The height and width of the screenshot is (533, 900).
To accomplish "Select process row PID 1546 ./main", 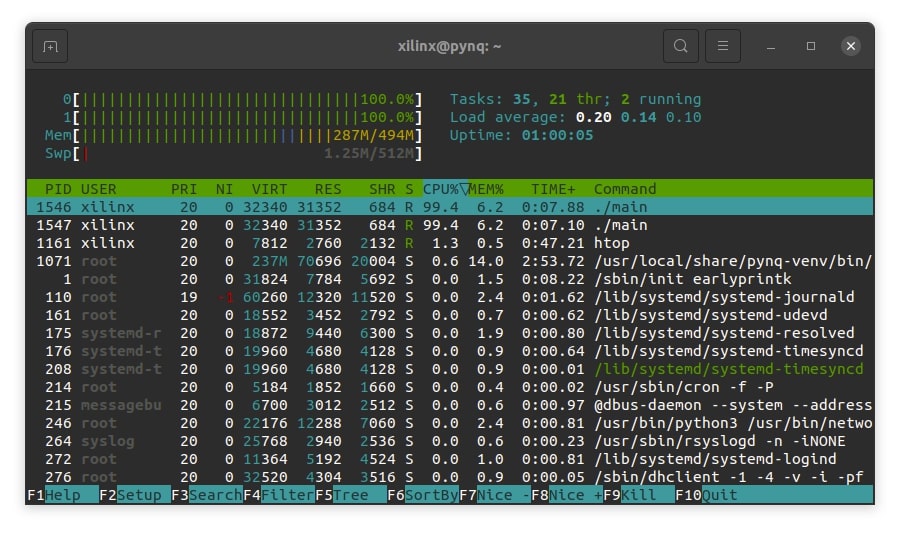I will click(450, 207).
